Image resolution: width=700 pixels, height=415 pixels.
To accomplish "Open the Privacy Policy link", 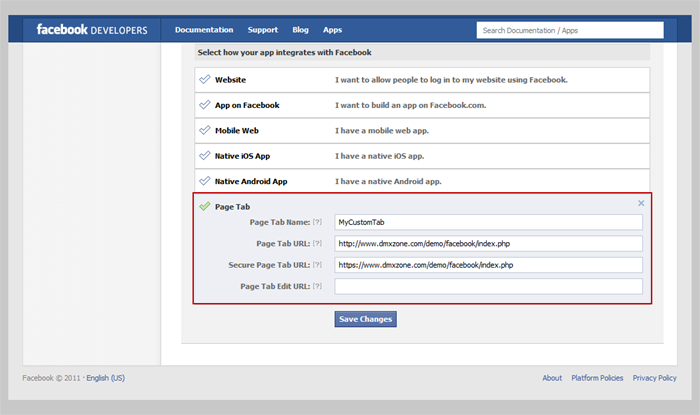I will point(654,378).
